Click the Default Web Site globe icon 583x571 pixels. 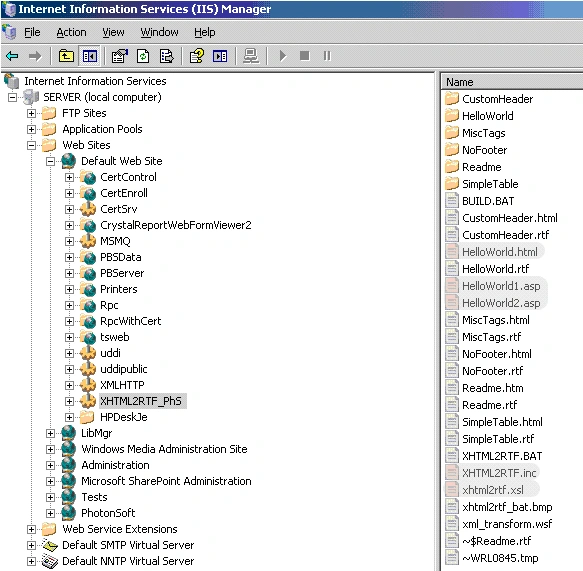point(69,161)
